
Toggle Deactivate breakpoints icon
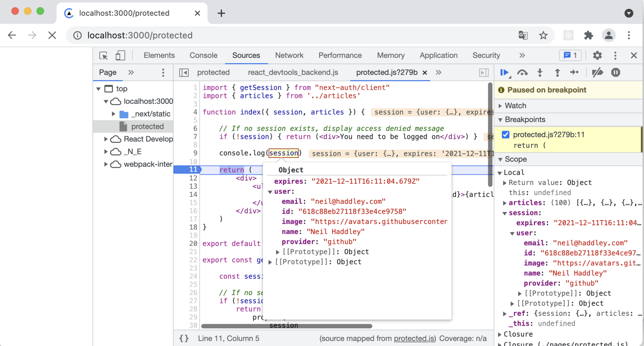[597, 73]
